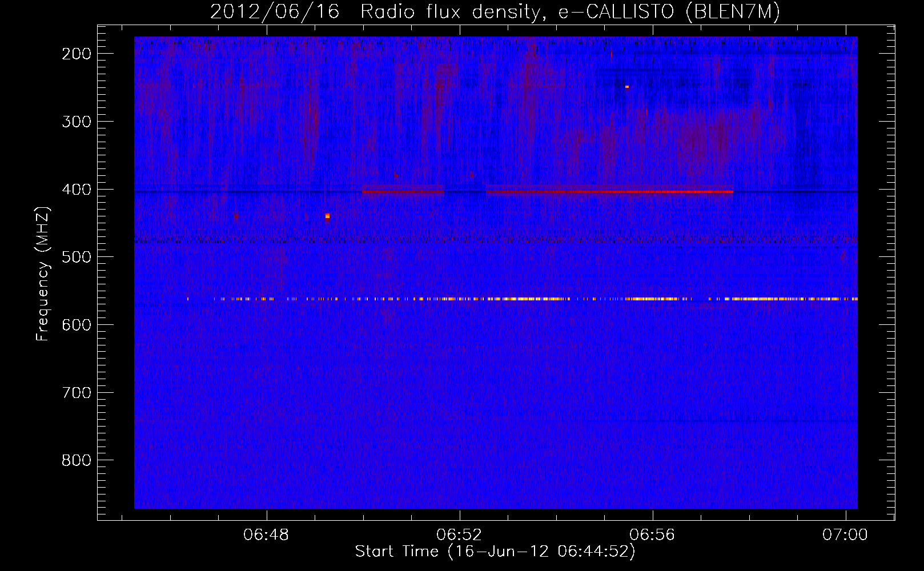The width and height of the screenshot is (924, 571).
Task: Click the 'Frequency (MHZ)' y-axis label
Action: [x=43, y=274]
